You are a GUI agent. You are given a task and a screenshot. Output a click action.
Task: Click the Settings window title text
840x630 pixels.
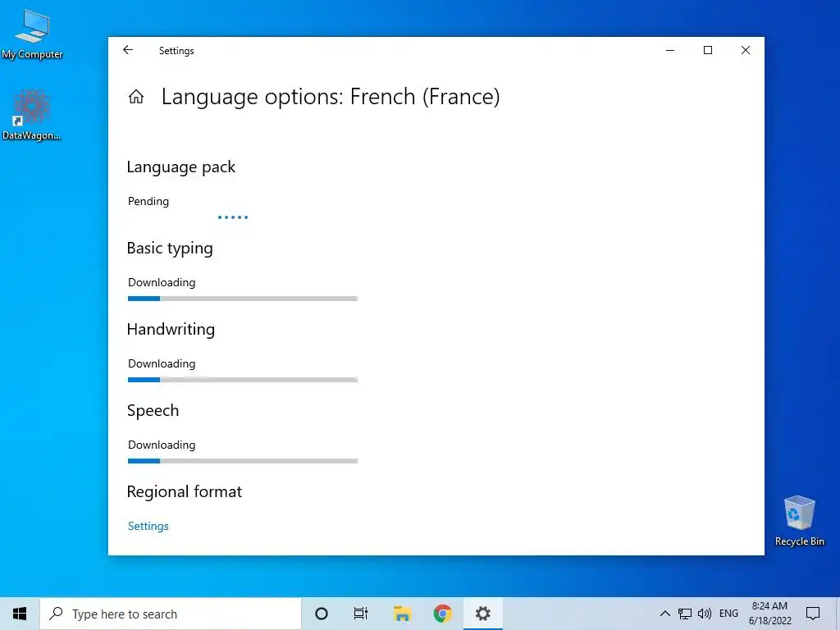tap(176, 51)
